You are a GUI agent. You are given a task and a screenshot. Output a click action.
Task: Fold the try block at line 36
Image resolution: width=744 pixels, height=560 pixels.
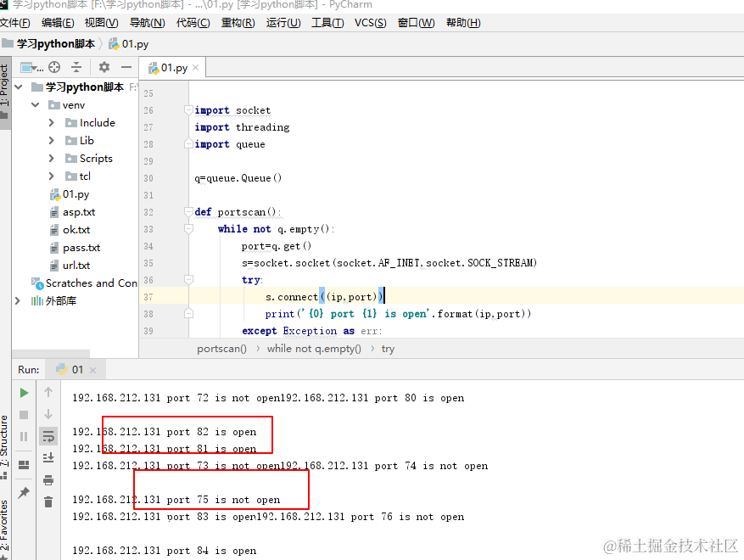(189, 280)
